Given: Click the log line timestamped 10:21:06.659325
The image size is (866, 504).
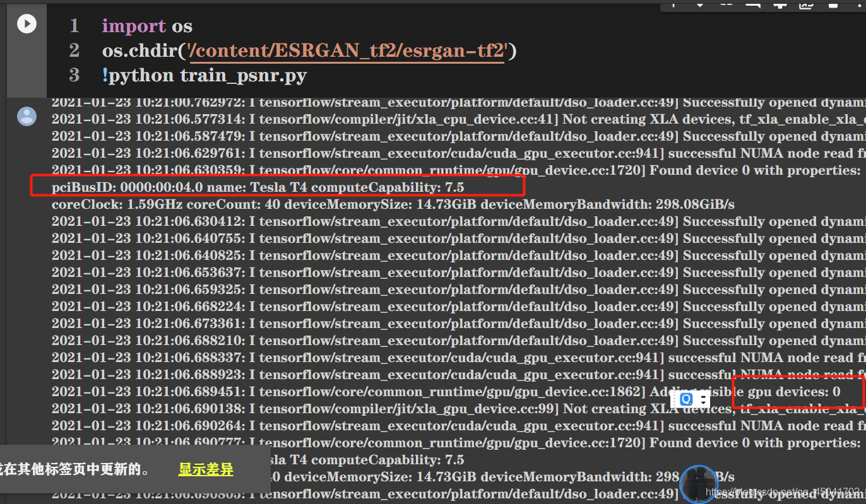Looking at the screenshot, I should coord(459,290).
